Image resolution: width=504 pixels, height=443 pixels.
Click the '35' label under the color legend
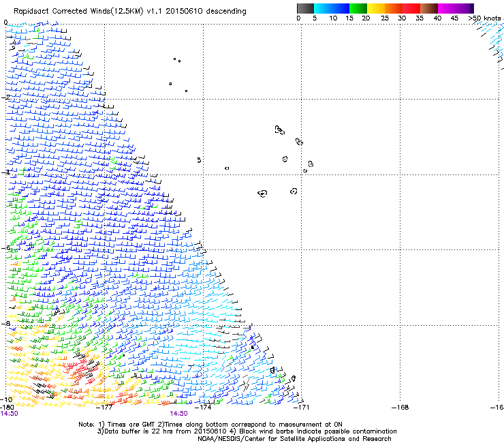(x=420, y=18)
